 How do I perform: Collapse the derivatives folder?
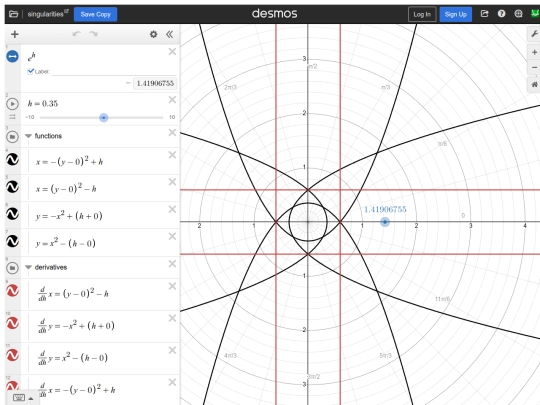[x=29, y=267]
